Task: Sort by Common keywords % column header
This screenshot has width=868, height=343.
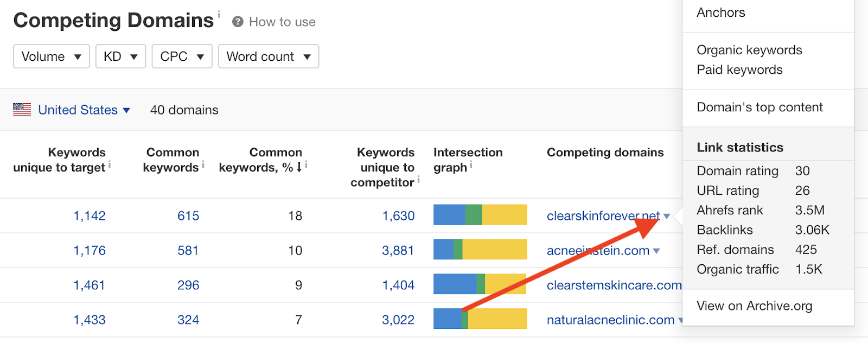Action: point(260,160)
